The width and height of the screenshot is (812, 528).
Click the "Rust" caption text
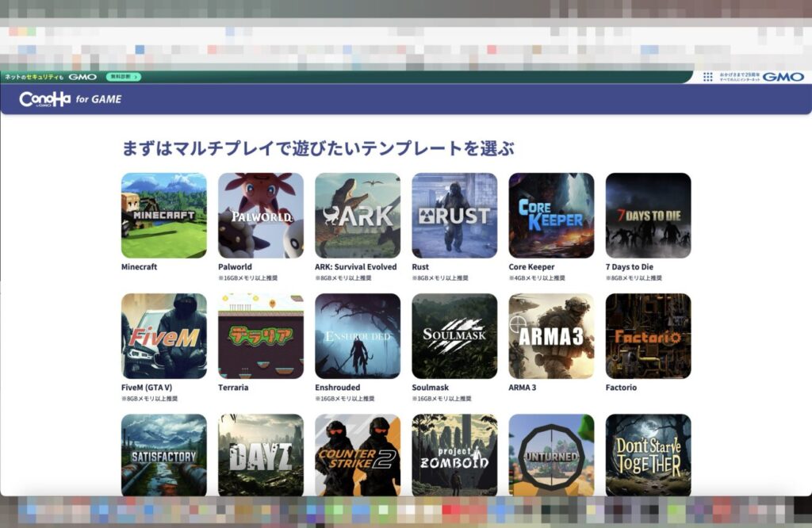tap(420, 266)
